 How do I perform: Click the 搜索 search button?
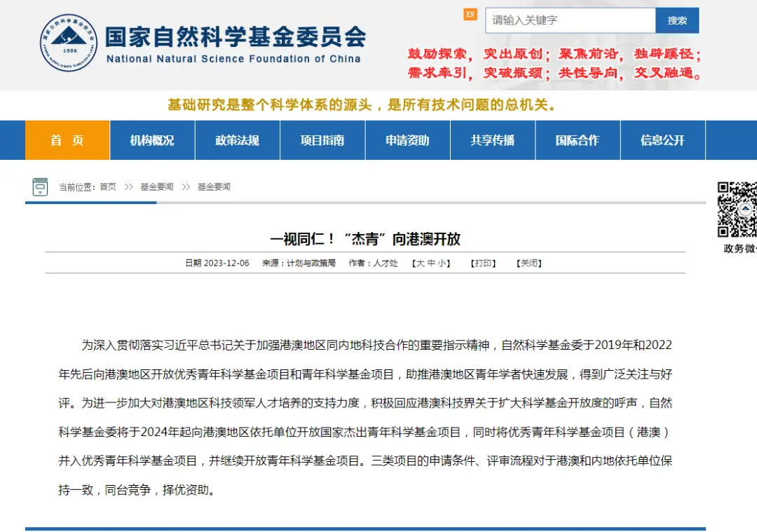tap(677, 20)
